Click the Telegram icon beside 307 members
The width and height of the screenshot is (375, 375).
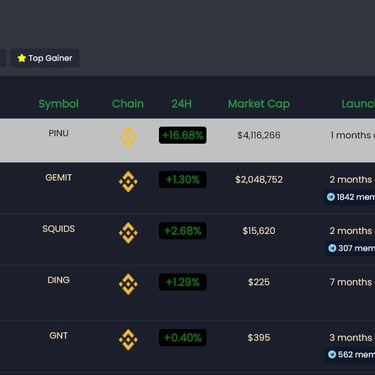332,248
